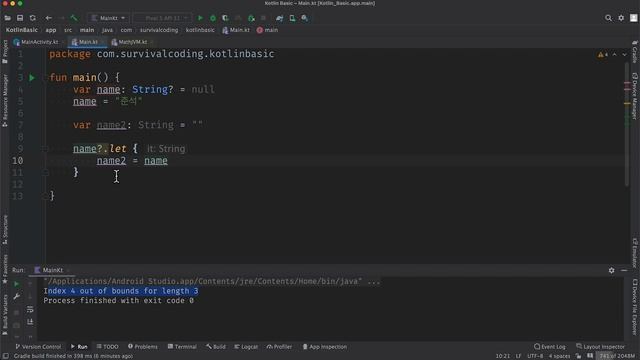Open MainKt run configuration dropdown
The image size is (640, 360).
pos(109,18)
